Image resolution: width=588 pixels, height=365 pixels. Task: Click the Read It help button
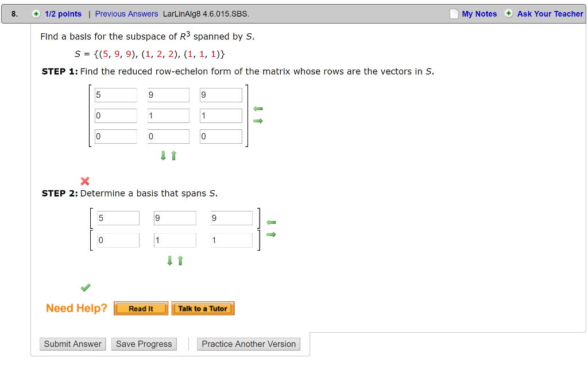point(141,309)
